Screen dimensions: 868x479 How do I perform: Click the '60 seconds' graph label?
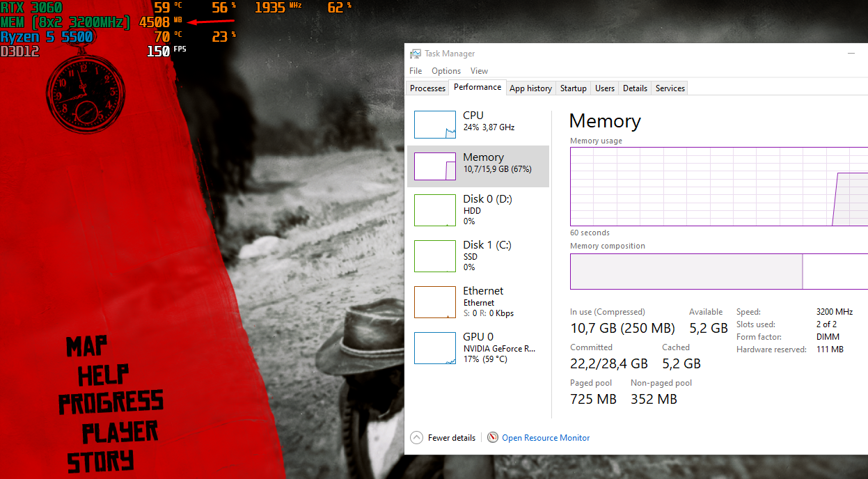pos(590,233)
